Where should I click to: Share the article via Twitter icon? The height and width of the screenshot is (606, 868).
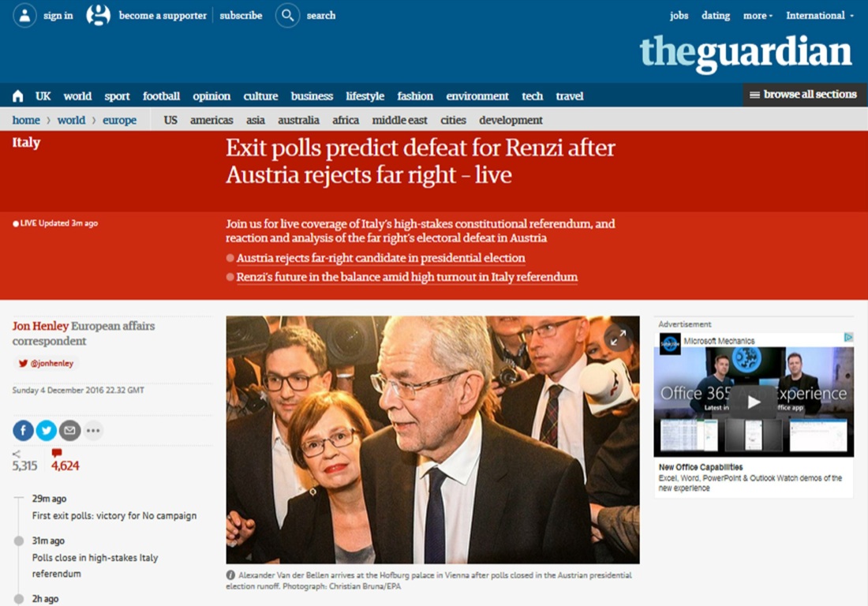pos(47,430)
